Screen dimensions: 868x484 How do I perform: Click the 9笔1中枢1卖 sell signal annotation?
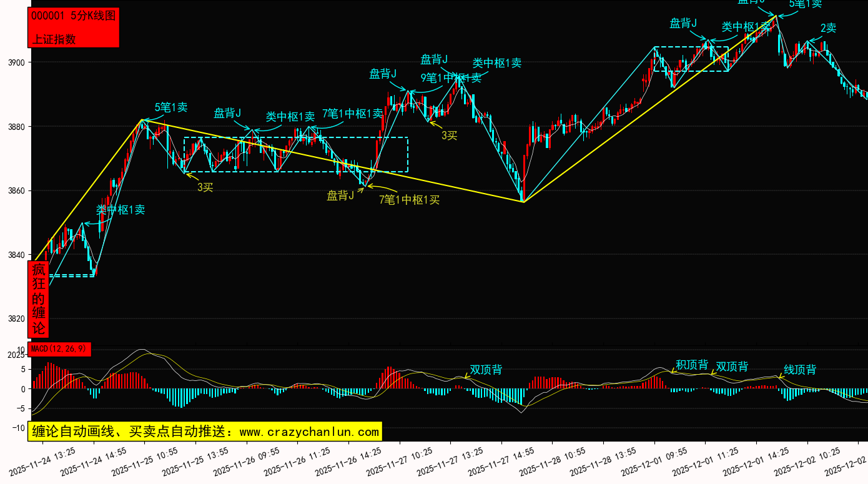pyautogui.click(x=451, y=78)
